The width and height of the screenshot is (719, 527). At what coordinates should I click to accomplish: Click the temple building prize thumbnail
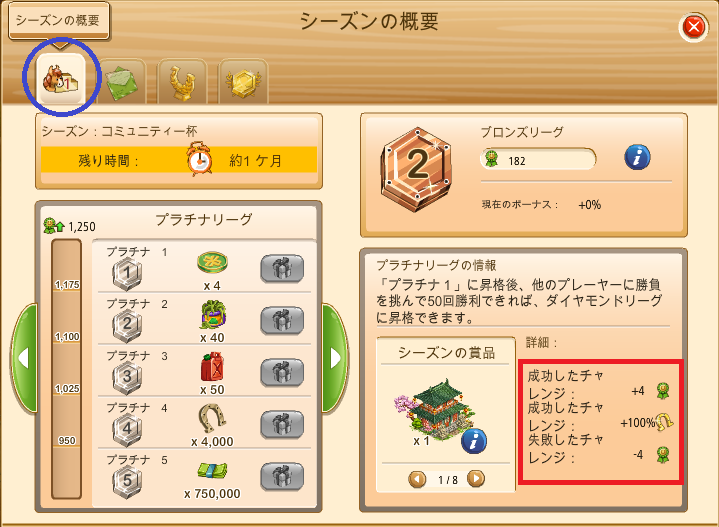(434, 410)
